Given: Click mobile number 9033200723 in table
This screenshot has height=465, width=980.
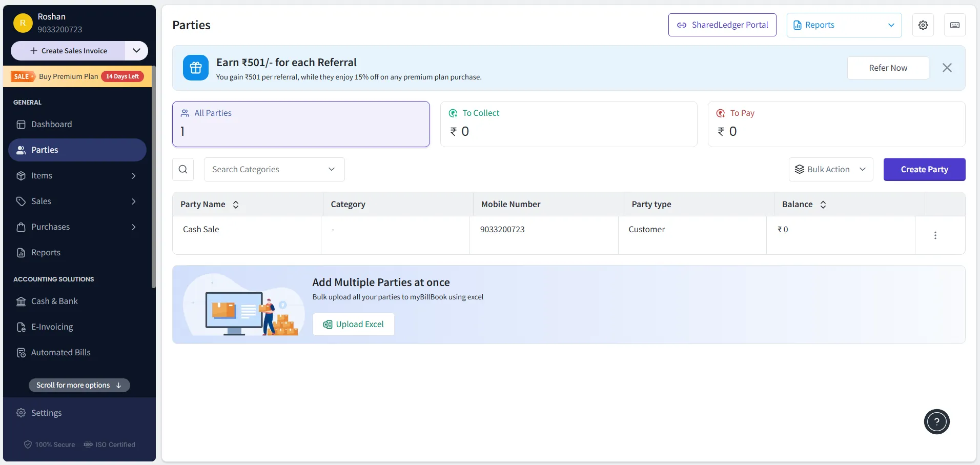Looking at the screenshot, I should point(502,230).
